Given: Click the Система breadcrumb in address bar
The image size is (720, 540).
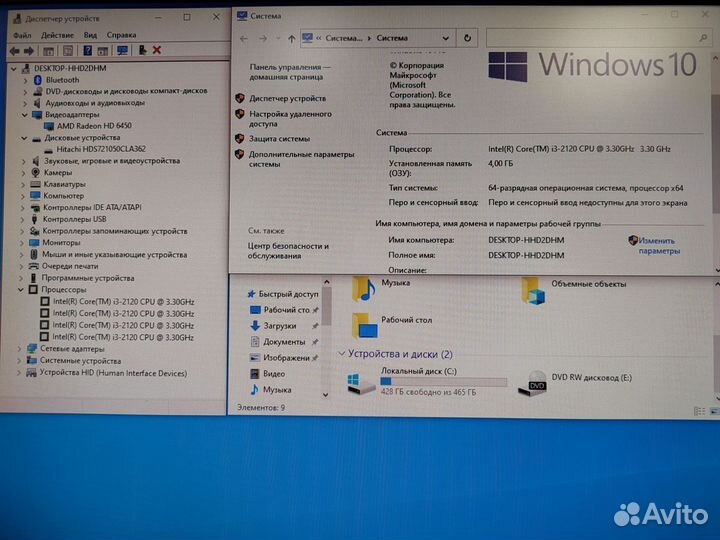Looking at the screenshot, I should point(392,38).
